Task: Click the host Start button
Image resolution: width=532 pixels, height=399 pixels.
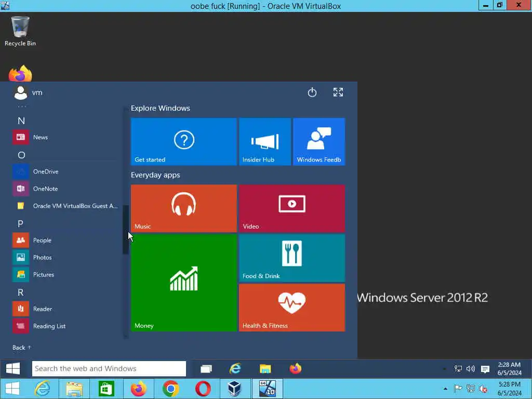Action: click(12, 389)
